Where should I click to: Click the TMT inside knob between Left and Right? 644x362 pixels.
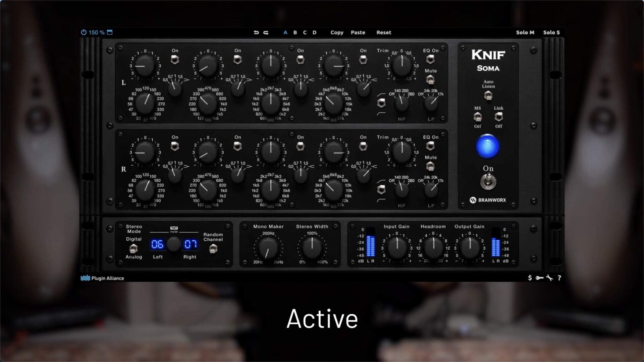click(x=174, y=244)
